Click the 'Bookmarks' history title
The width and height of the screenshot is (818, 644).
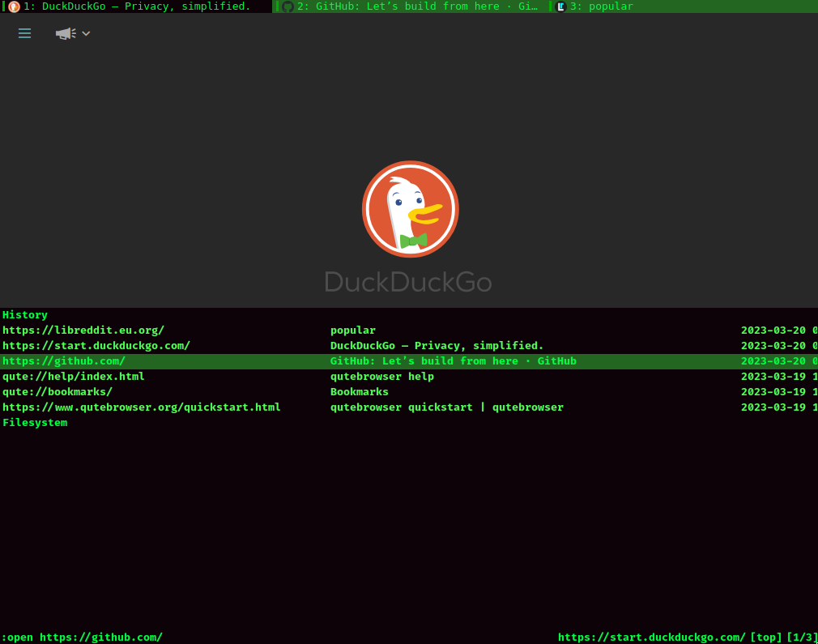tap(360, 392)
